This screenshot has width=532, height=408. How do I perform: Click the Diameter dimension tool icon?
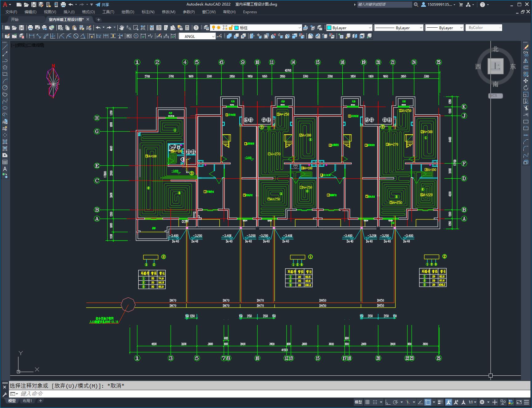click(76, 36)
